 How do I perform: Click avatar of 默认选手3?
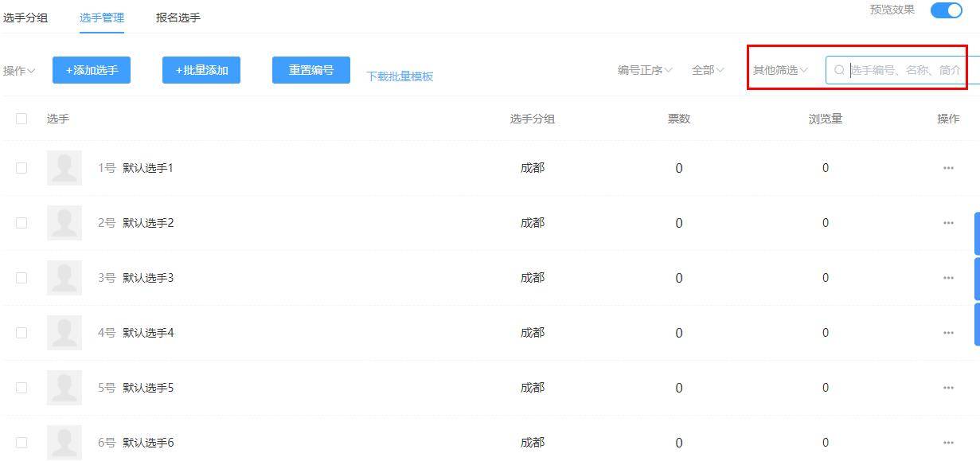tap(64, 278)
